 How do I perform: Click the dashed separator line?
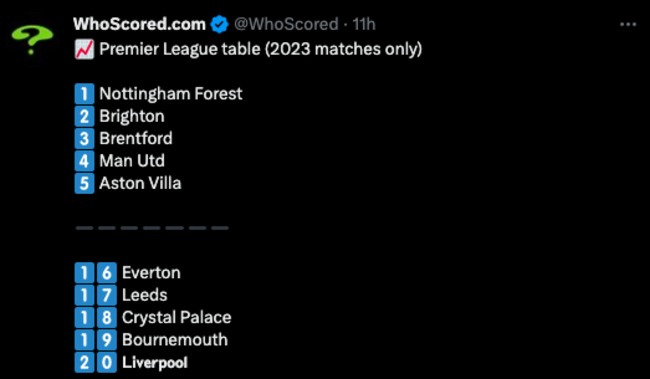point(152,228)
